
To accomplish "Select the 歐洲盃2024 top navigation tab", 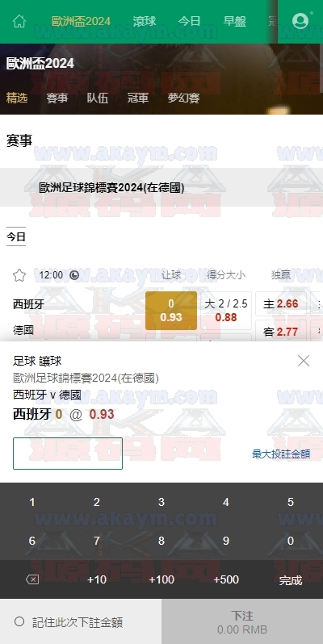I will click(x=81, y=21).
